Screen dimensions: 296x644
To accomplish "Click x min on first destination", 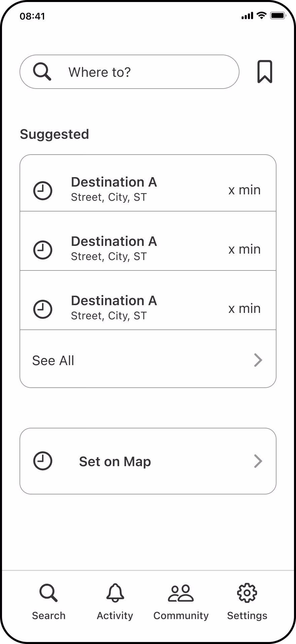I will coord(245,190).
